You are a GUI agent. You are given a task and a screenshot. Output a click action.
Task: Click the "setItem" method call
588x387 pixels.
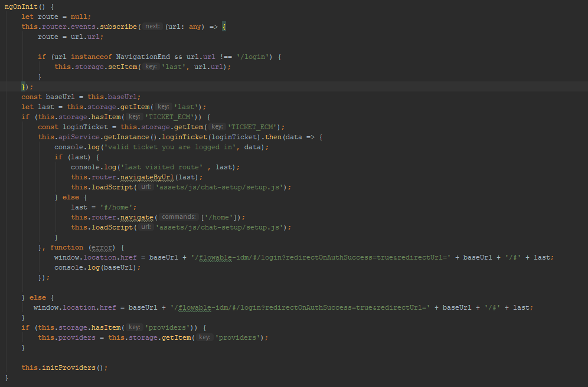[x=123, y=67]
